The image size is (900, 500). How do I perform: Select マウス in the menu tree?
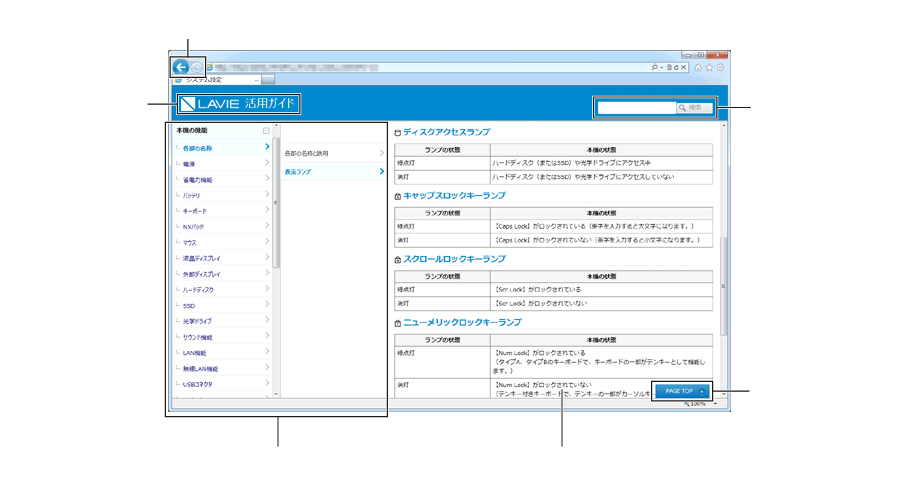pyautogui.click(x=189, y=243)
